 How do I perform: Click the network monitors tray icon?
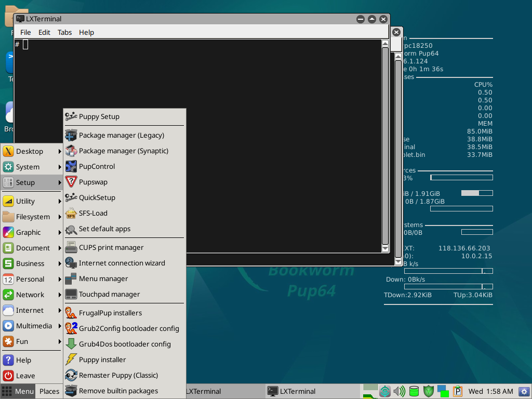443,391
